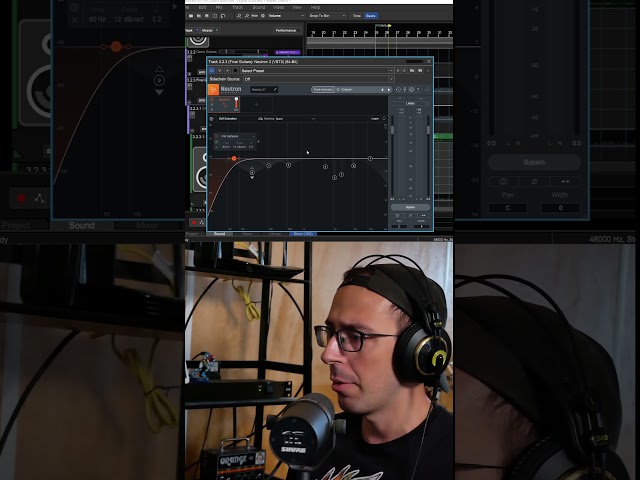Image resolution: width=640 pixels, height=480 pixels.
Task: Click the EQ reset icon beside Learn
Action: pos(384,118)
